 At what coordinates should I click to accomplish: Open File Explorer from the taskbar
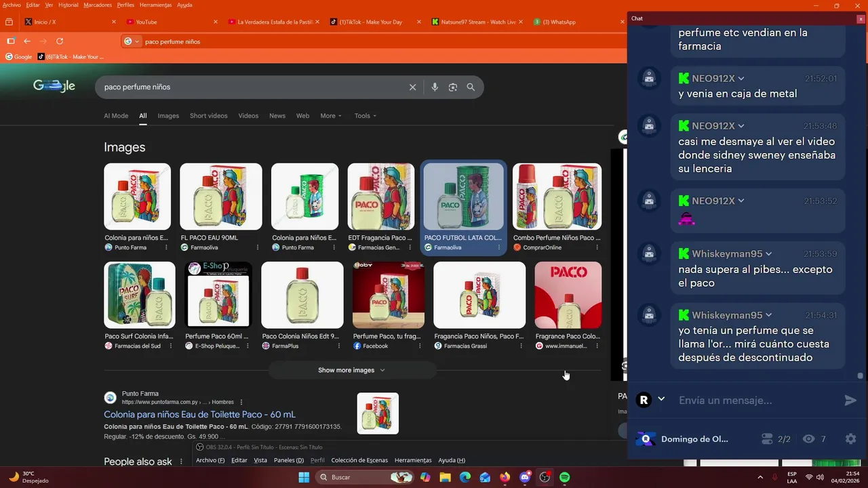point(445,477)
